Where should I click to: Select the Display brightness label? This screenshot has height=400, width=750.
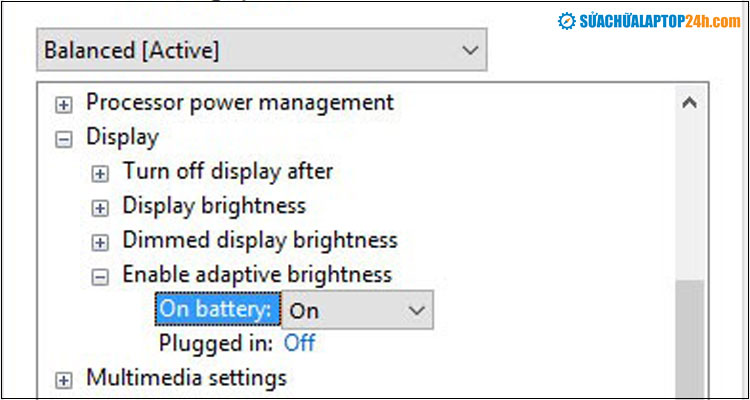(214, 206)
